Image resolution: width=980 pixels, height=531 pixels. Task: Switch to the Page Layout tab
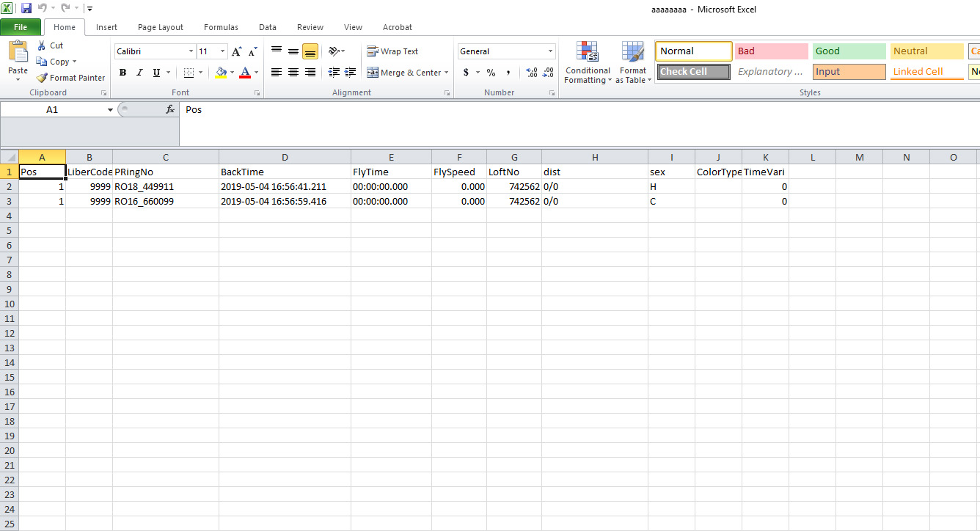(161, 27)
